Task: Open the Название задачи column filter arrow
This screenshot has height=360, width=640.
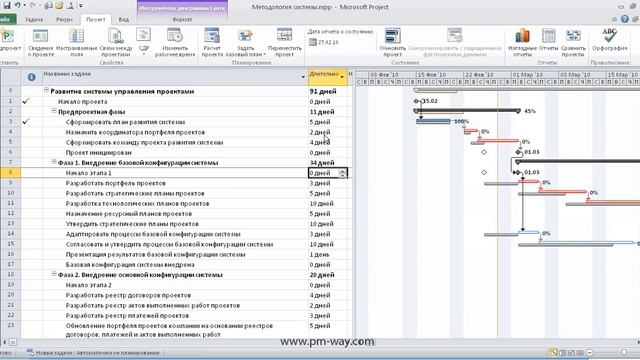Action: tap(303, 77)
